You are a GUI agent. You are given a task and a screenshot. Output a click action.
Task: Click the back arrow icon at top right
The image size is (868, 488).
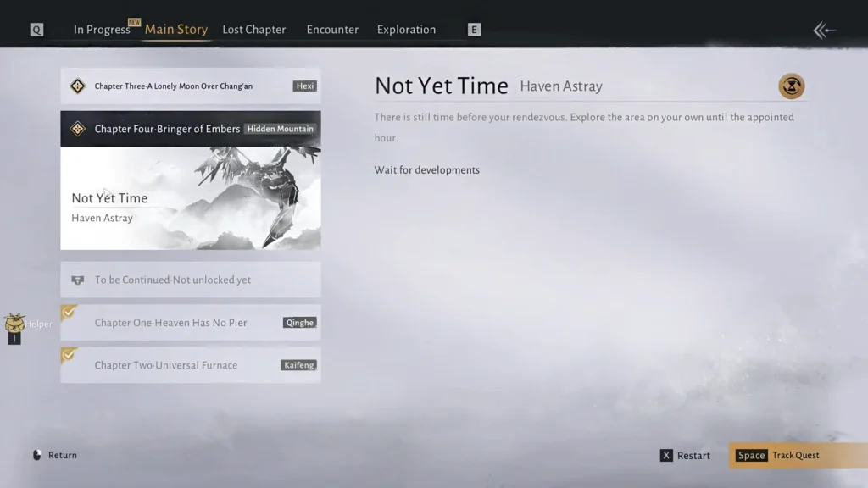coord(824,30)
